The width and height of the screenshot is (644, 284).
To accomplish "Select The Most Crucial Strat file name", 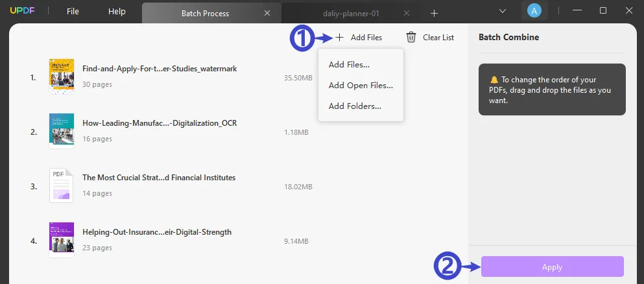I will point(159,178).
